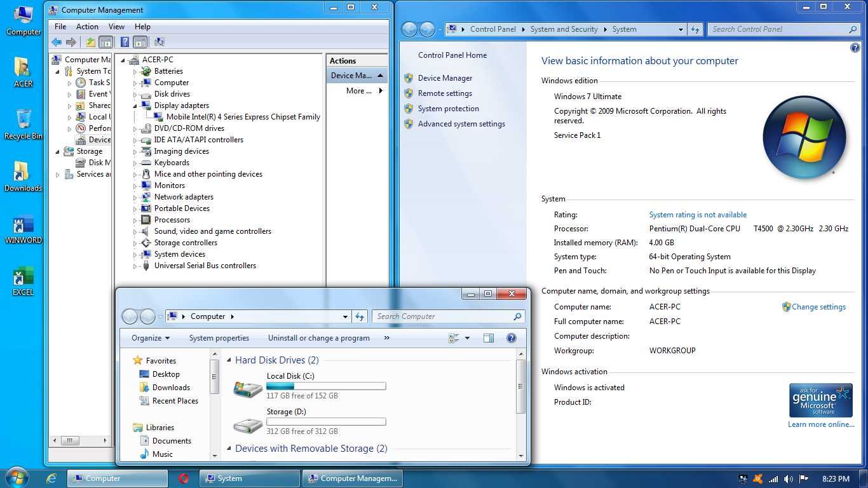
Task: Open Organize dropdown in Explorer
Action: pyautogui.click(x=151, y=338)
